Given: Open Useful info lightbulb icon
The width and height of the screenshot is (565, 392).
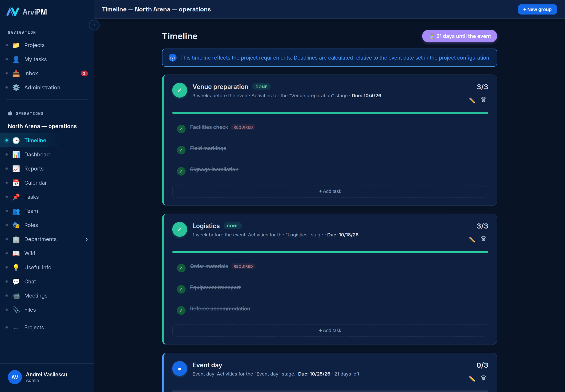Looking at the screenshot, I should pos(16,267).
